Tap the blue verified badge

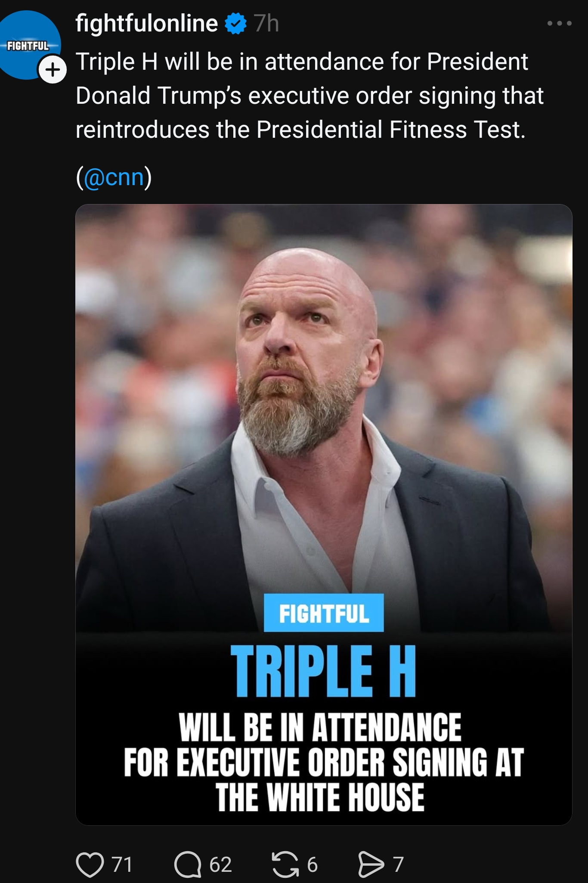point(236,23)
